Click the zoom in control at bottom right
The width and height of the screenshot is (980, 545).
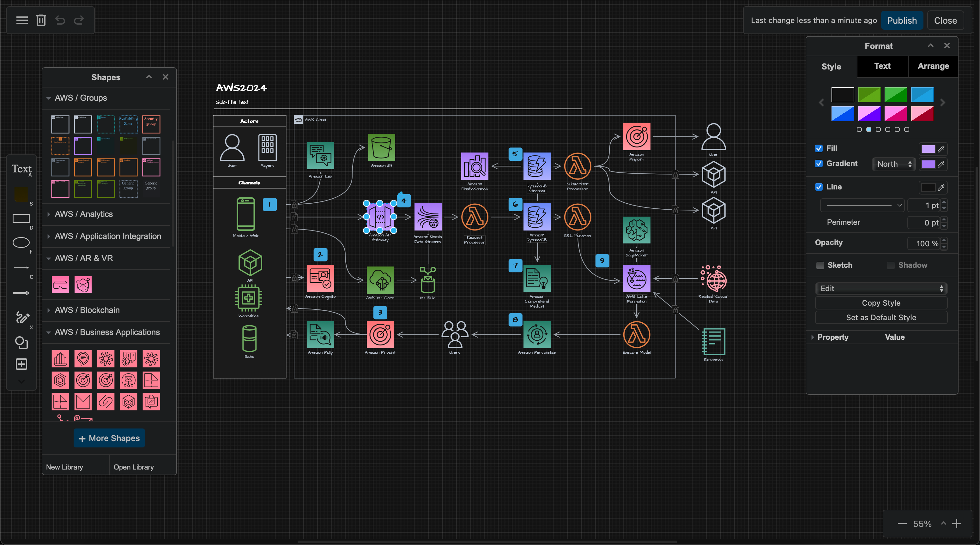[x=957, y=524]
